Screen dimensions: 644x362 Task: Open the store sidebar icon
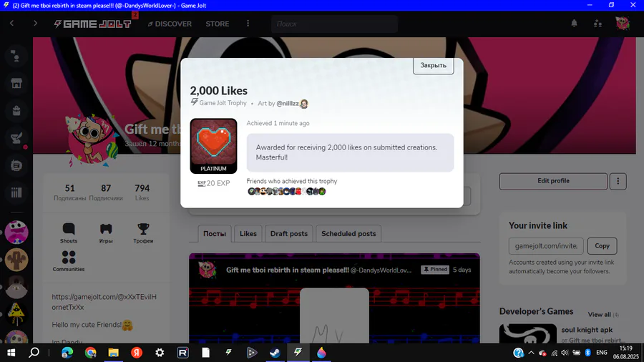pyautogui.click(x=16, y=83)
